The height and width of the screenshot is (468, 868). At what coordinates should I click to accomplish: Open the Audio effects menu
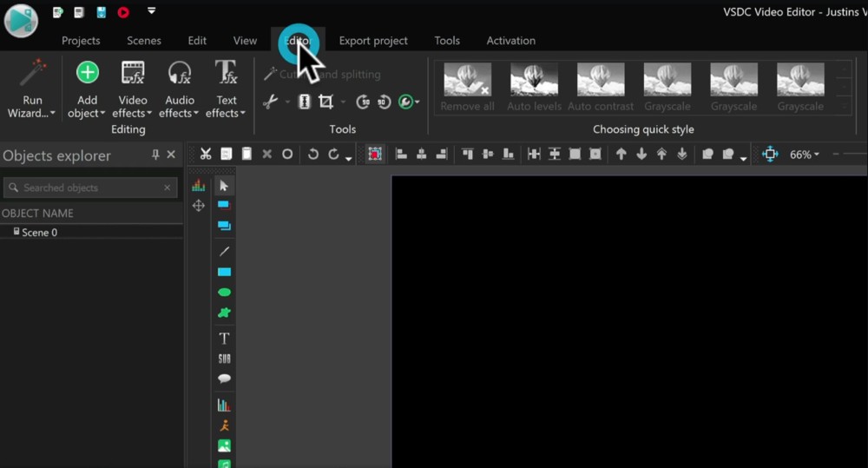point(180,89)
